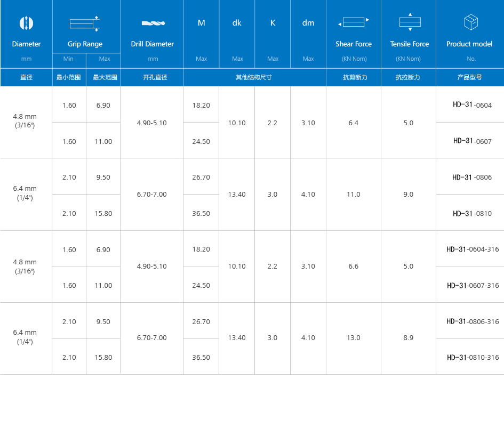The height and width of the screenshot is (436, 504).
Task: Click the '最大范围' subheader cell
Action: [105, 77]
